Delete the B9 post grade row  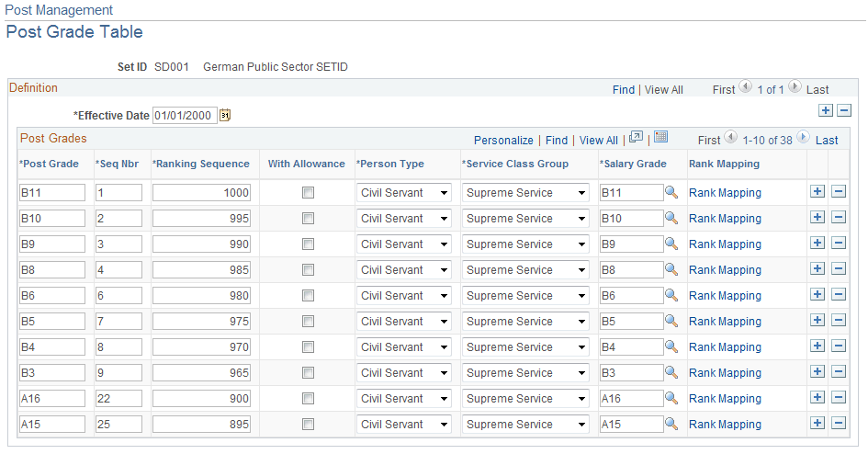pyautogui.click(x=839, y=243)
